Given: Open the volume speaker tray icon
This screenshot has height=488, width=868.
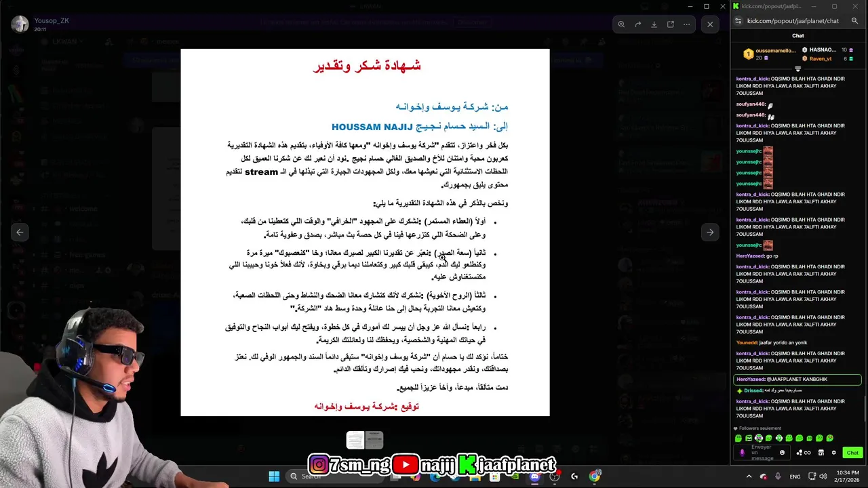Looking at the screenshot, I should point(823,476).
